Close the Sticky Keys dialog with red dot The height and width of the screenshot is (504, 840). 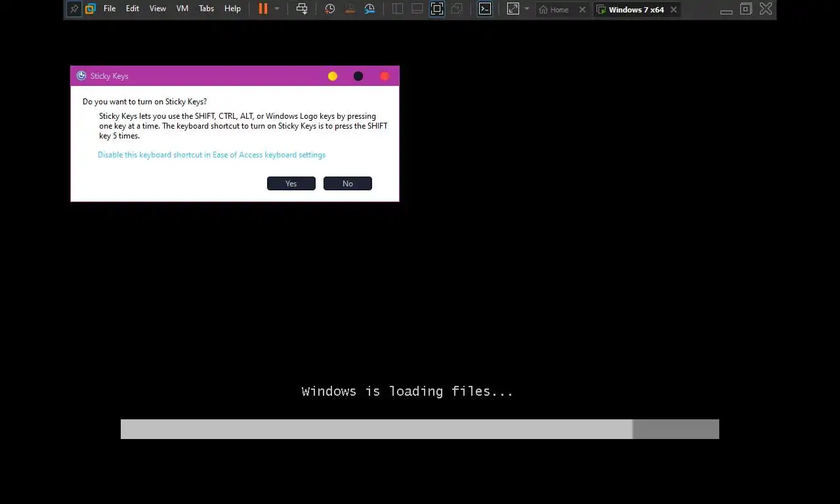[x=385, y=76]
